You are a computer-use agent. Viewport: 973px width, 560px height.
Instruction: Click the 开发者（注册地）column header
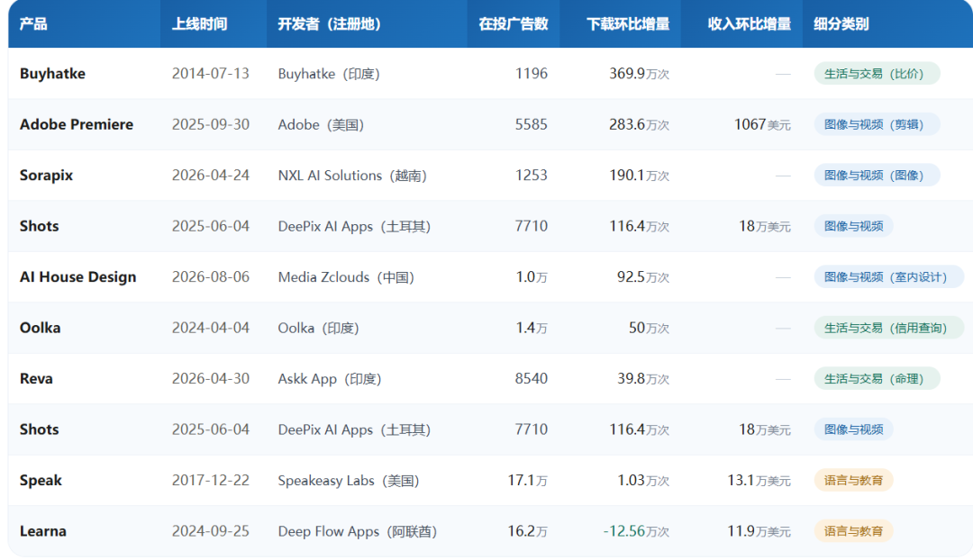[x=329, y=24]
